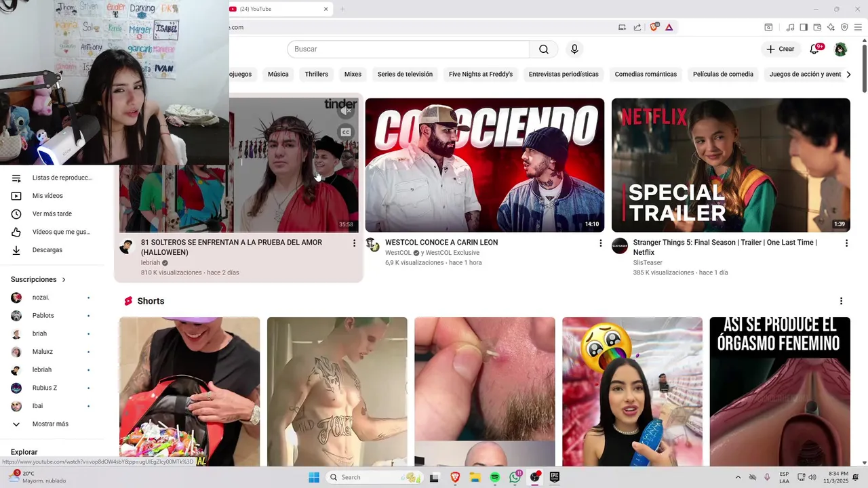Select the Thrillers category chip
Viewport: 868px width, 488px height.
(x=316, y=74)
